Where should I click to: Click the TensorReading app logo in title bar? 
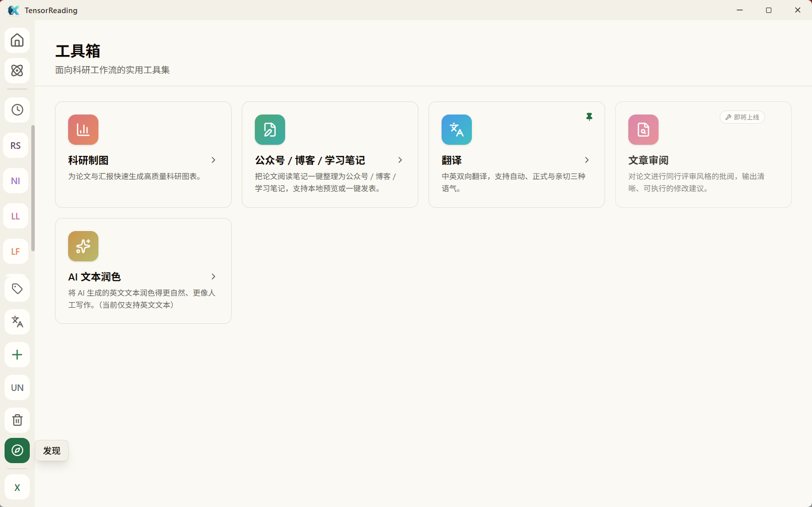(x=14, y=10)
